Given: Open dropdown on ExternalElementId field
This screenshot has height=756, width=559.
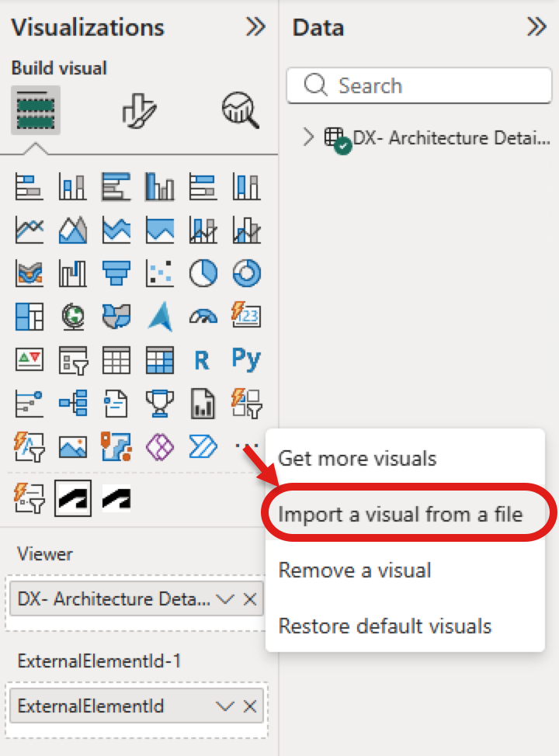Looking at the screenshot, I should coord(225,706).
